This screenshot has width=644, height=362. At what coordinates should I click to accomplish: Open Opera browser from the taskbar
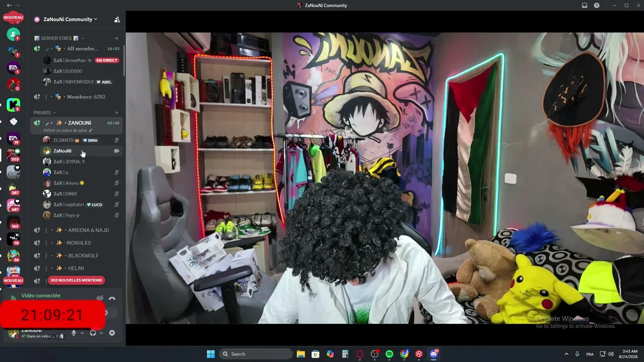[x=360, y=354]
